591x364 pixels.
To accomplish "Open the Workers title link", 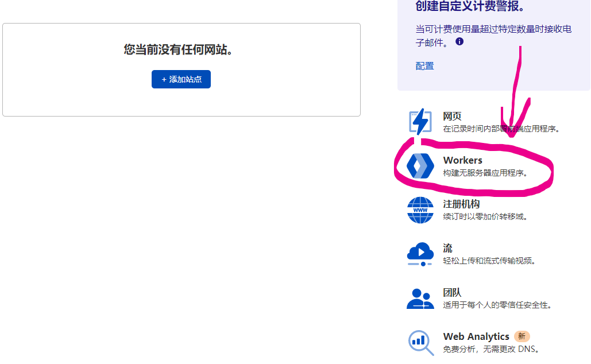I will 462,160.
